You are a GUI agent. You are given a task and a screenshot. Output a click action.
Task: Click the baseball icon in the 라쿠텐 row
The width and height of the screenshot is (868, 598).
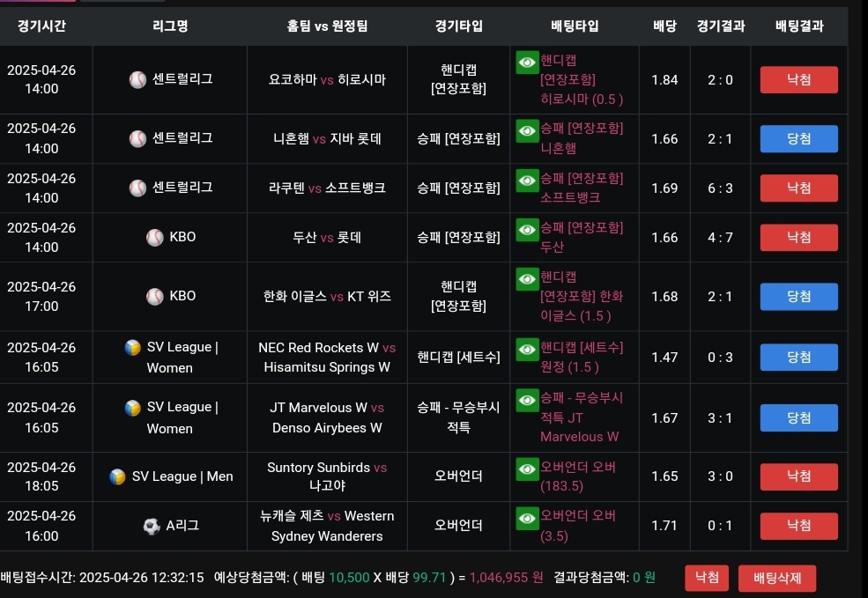pyautogui.click(x=137, y=188)
